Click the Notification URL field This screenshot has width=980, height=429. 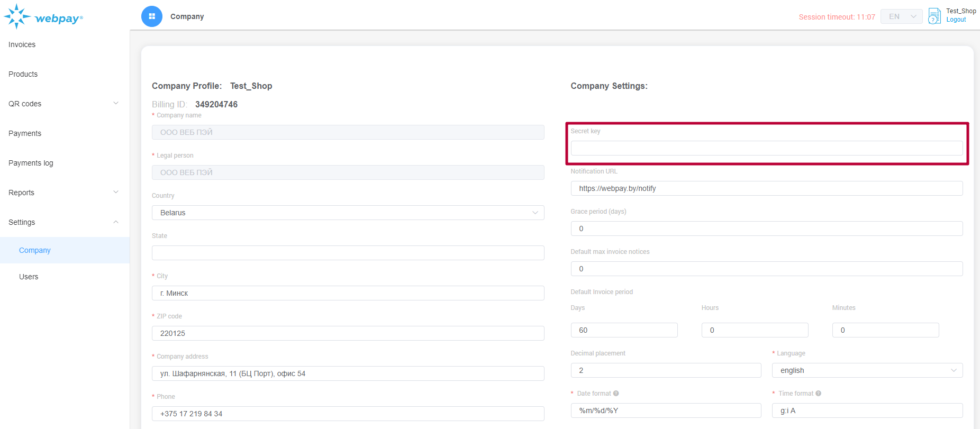[766, 188]
